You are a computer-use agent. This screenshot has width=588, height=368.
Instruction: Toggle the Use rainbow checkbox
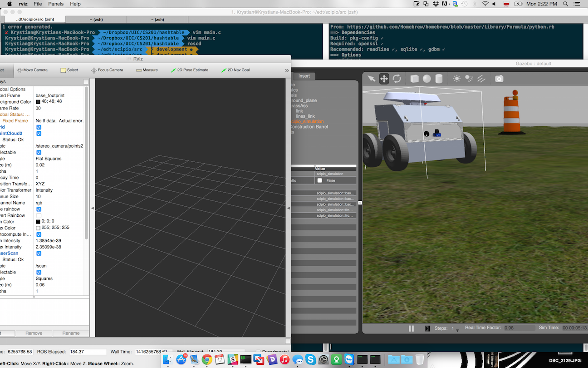(39, 209)
